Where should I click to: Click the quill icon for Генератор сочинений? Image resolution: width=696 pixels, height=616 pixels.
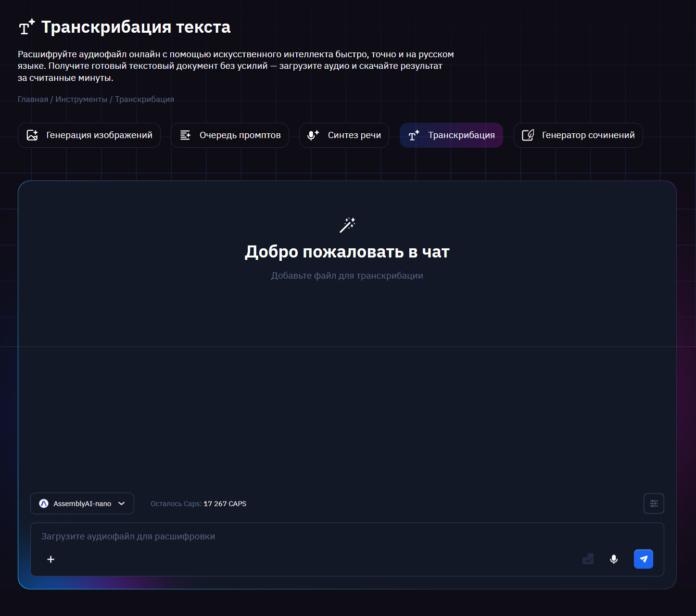528,135
